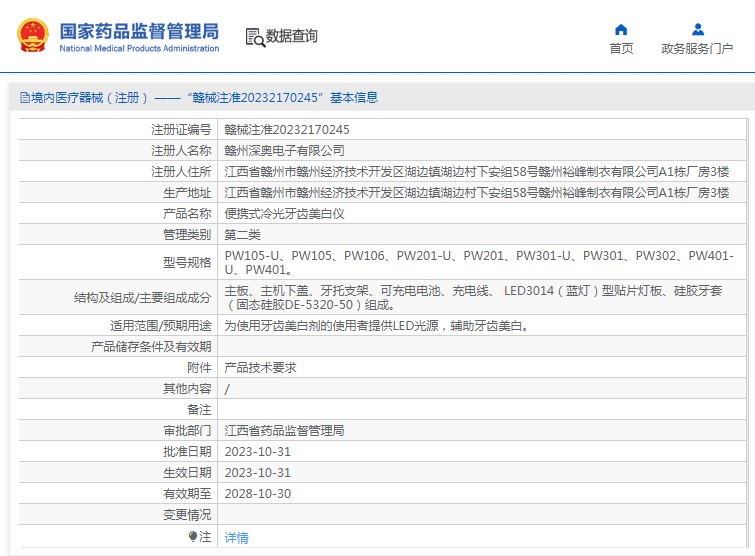This screenshot has height=556, width=755.
Task: Click the home house icon
Action: click(x=621, y=30)
